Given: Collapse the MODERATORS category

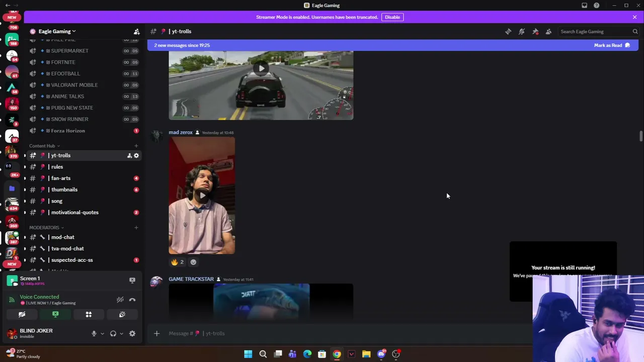Looking at the screenshot, I should click(46, 228).
